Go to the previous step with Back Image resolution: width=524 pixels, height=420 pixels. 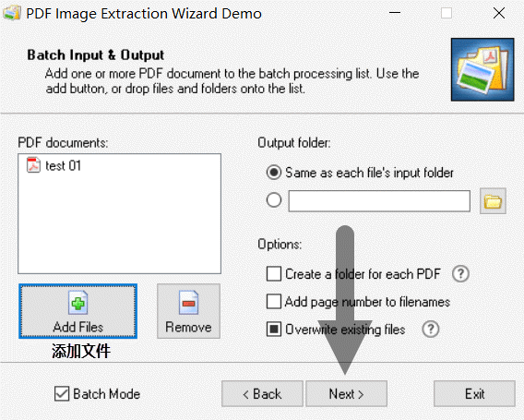coord(262,393)
